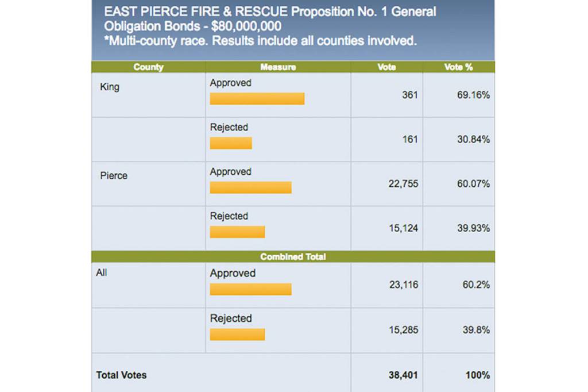This screenshot has width=588, height=392.
Task: Click the Vote % column header
Action: point(458,67)
